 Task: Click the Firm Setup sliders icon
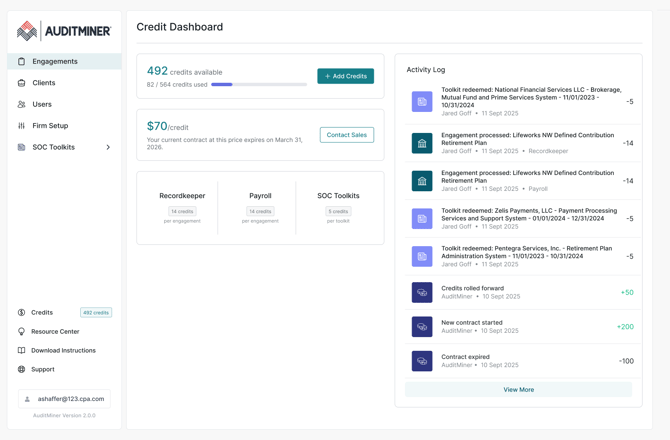coord(22,126)
